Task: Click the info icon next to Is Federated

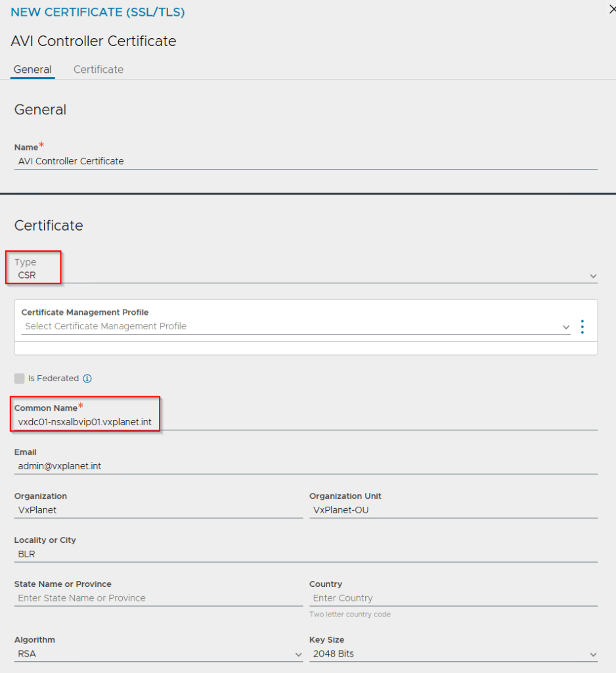Action: tap(87, 379)
